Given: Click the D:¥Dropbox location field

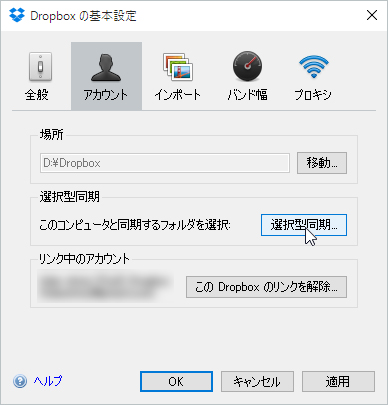Looking at the screenshot, I should point(165,163).
